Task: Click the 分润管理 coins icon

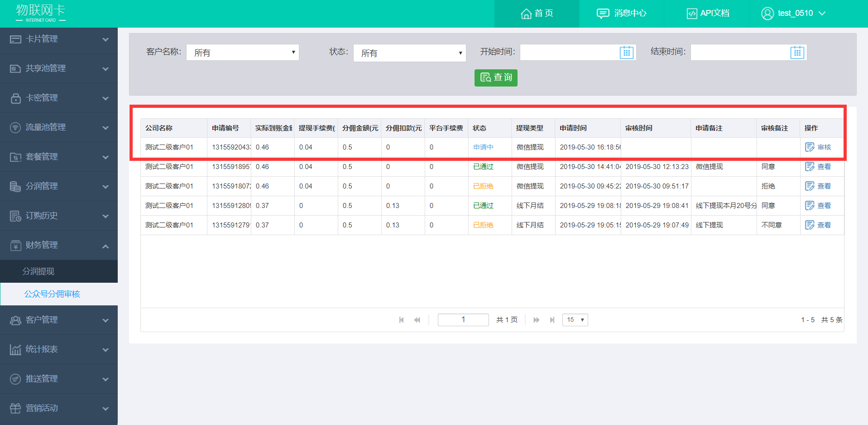Action: click(15, 187)
